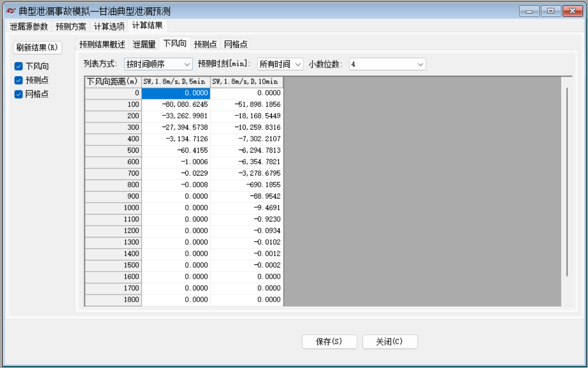Open the 网格点 sub-tab
Screen dimensions: 588x368
[236, 44]
